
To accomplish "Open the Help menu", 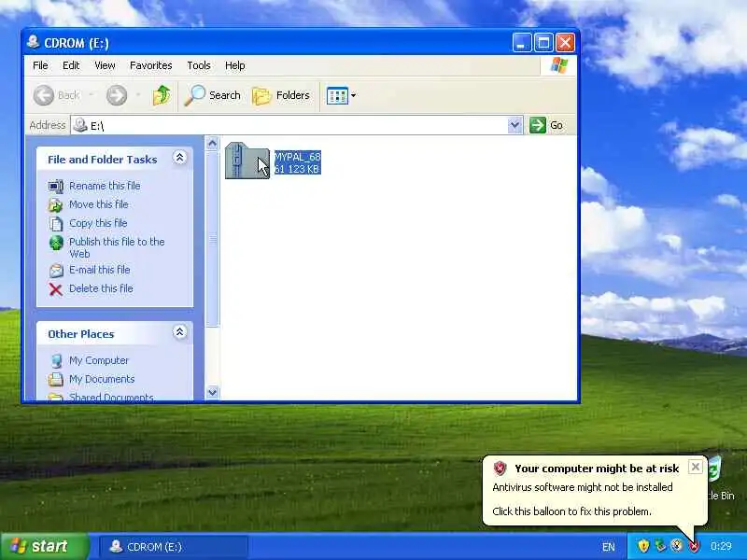I will click(x=235, y=65).
